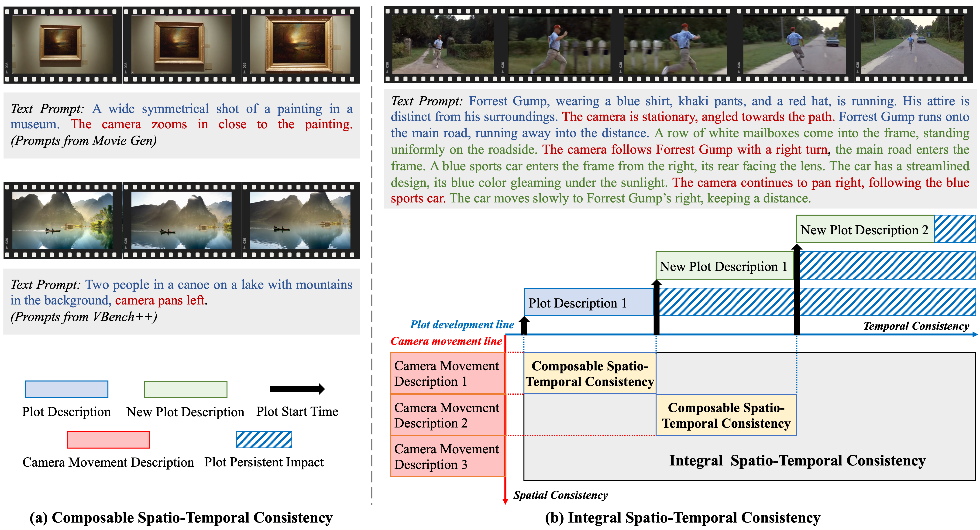Click the red Camera Movement Description legend swatch
980x530 pixels.
[108, 440]
